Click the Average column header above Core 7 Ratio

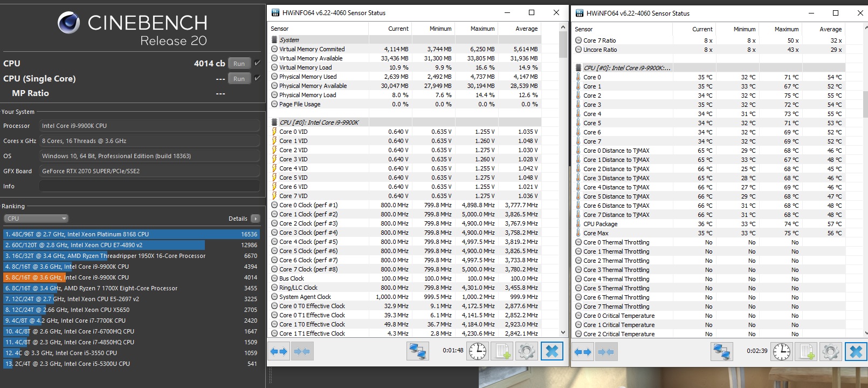[823, 29]
